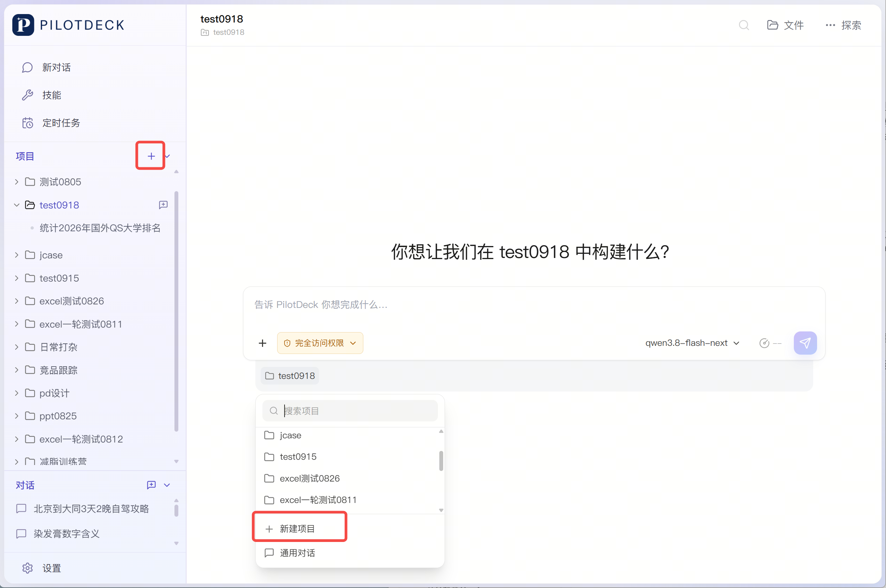This screenshot has height=588, width=886.
Task: Open the 探索 explore menu
Action: [x=843, y=25]
